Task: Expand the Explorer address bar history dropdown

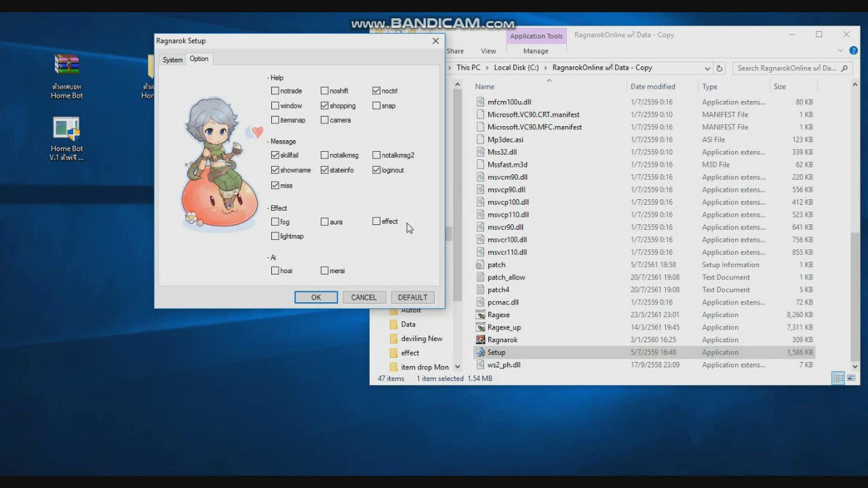Action: [707, 68]
